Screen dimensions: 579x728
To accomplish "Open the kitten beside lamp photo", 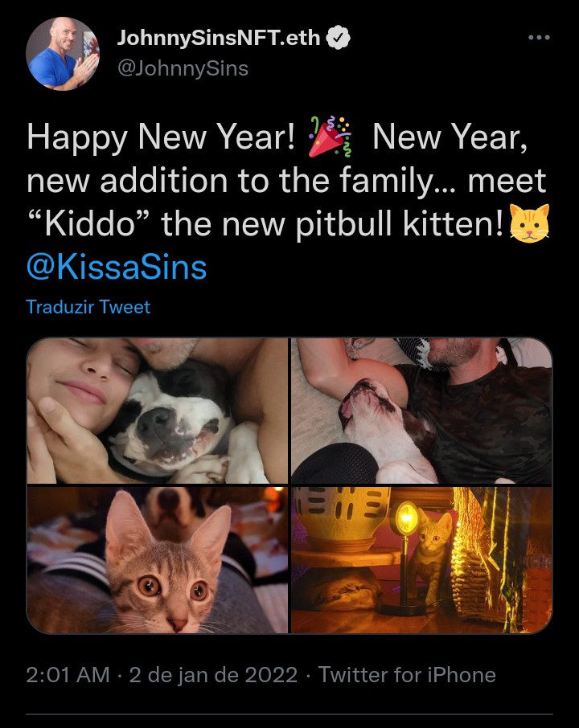I will pos(421,560).
